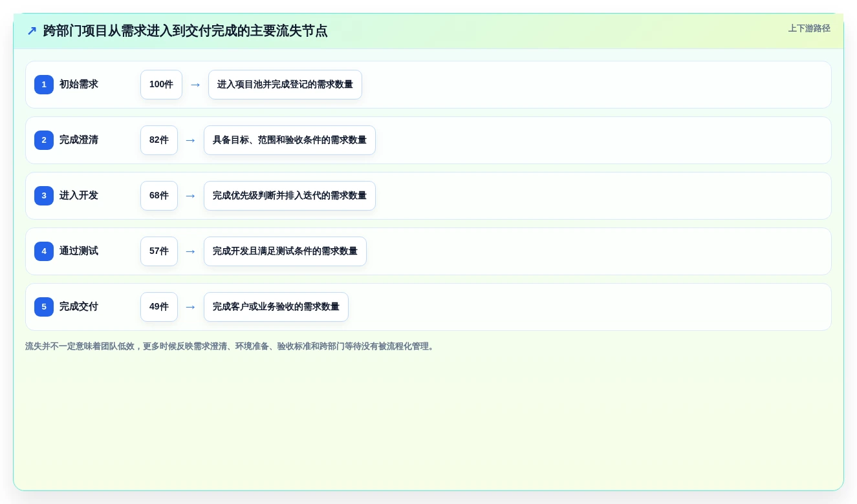
Task: Click the description 具备目标、范围和验收条件的需求数量
Action: coord(290,140)
